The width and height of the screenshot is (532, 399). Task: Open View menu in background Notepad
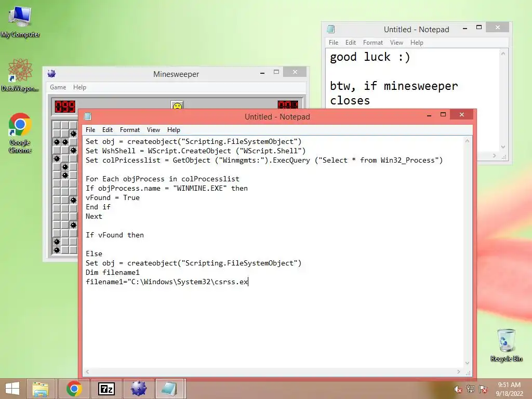396,43
